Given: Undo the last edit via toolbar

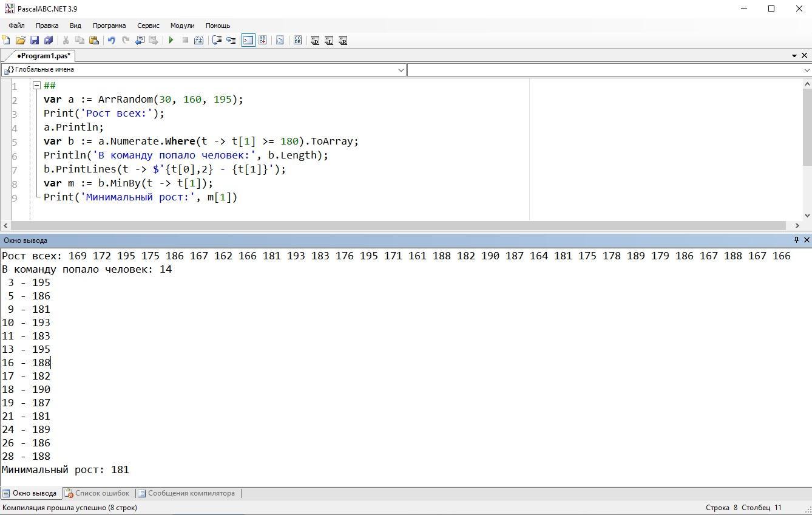Looking at the screenshot, I should (x=111, y=41).
